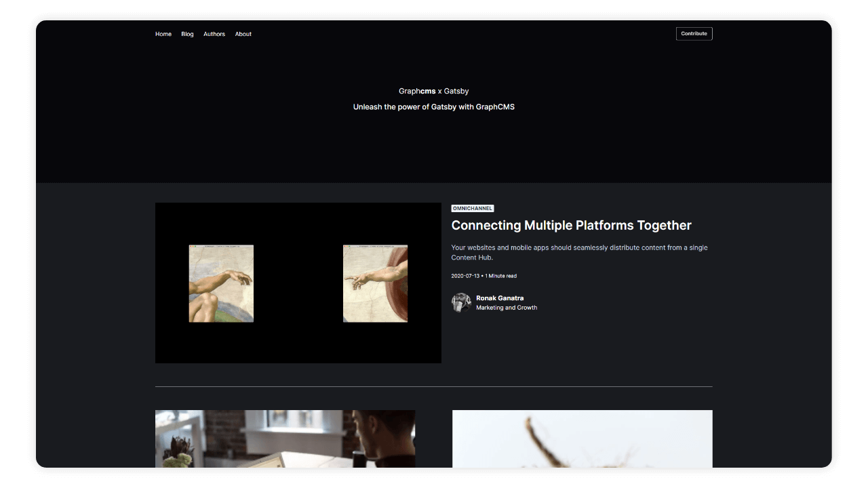Navigate to the About page
The image size is (868, 488).
point(243,34)
